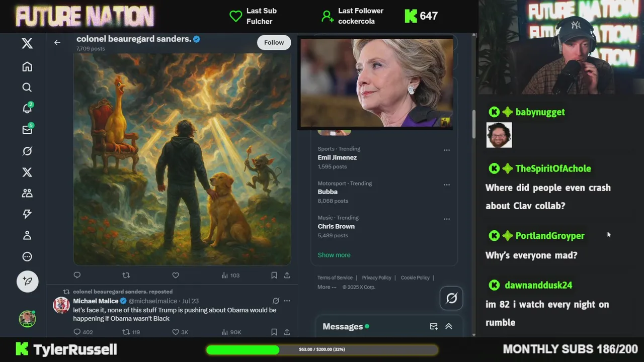Open Michael Malice avatar picture
Image resolution: width=644 pixels, height=362 pixels.
point(61,305)
